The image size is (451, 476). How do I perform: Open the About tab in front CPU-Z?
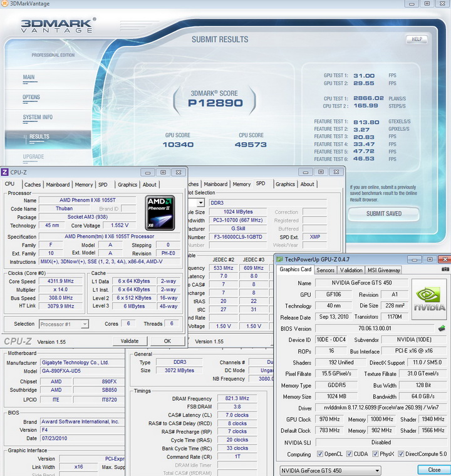150,185
